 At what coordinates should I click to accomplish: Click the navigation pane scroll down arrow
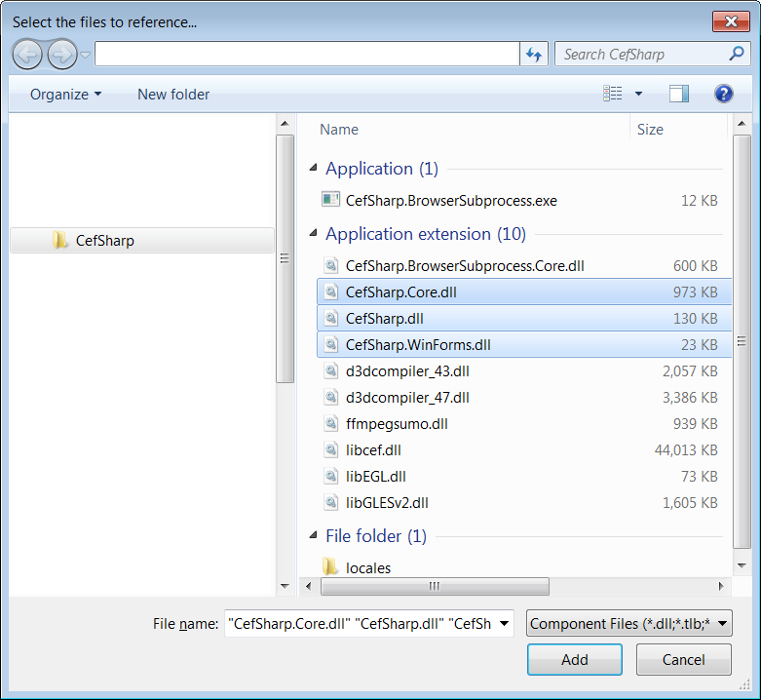285,586
